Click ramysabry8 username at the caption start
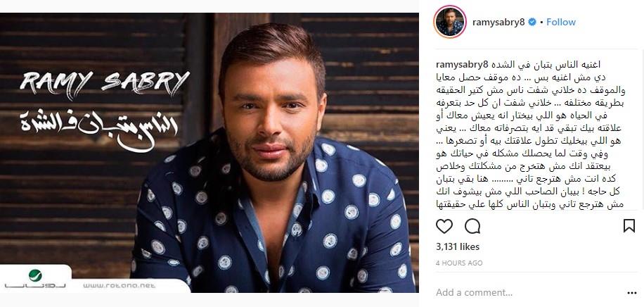Image resolution: width=644 pixels, height=307 pixels. [x=462, y=65]
